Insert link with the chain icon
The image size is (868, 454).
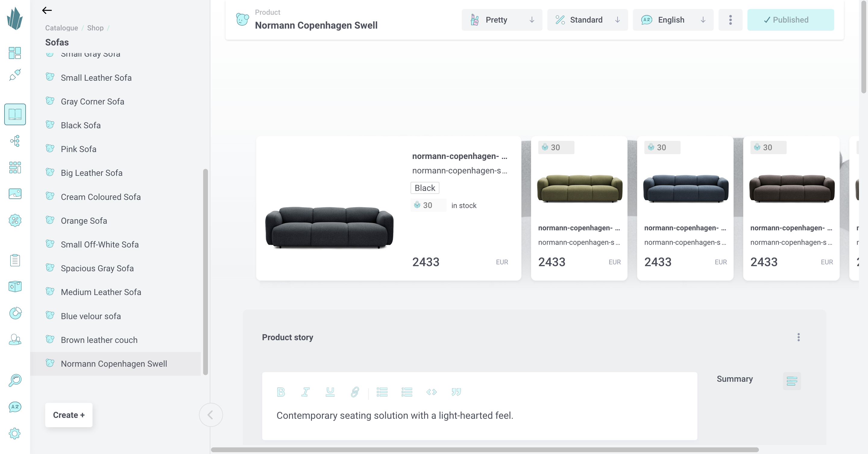point(355,392)
